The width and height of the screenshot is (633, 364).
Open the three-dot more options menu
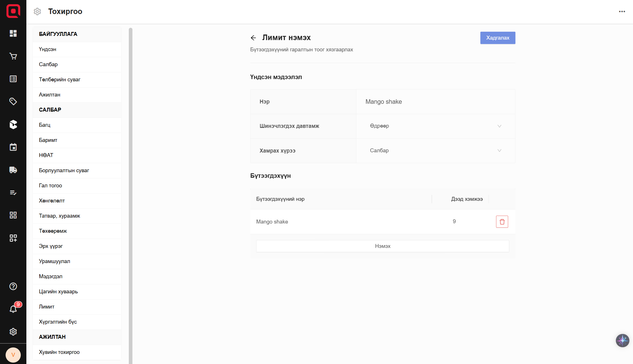click(x=622, y=11)
